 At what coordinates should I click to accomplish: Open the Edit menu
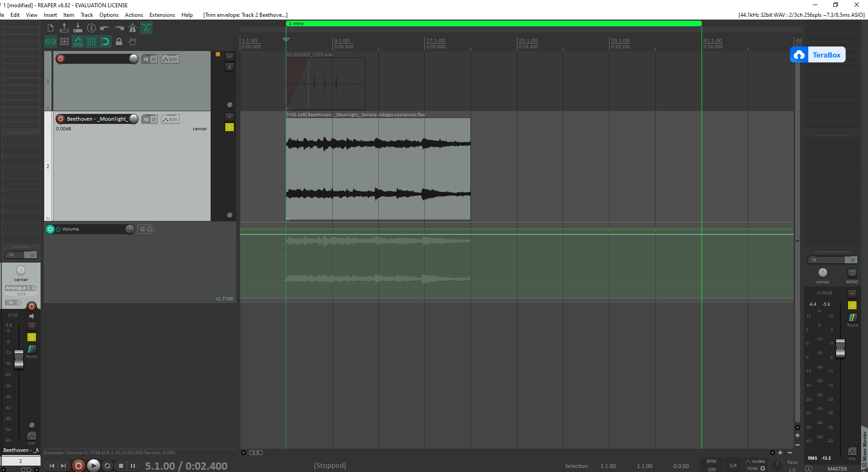pyautogui.click(x=15, y=15)
